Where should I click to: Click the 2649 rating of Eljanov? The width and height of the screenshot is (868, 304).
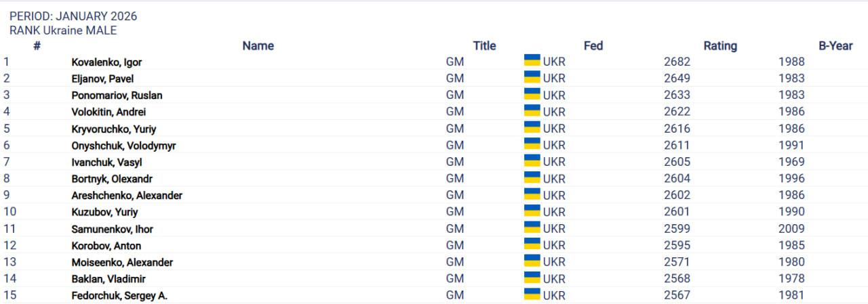tap(677, 79)
